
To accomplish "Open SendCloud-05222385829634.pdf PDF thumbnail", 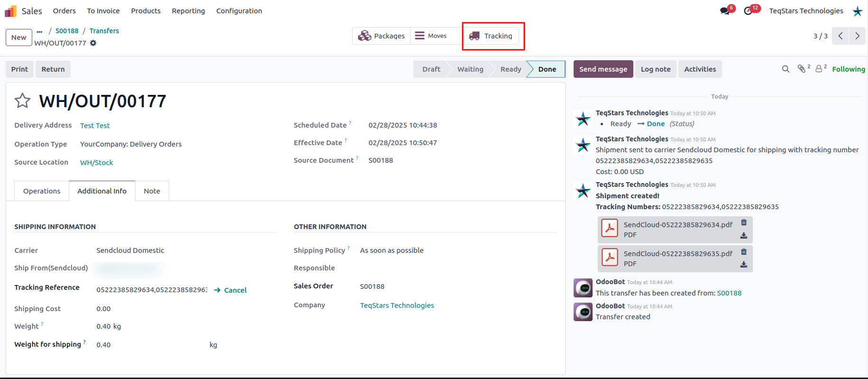I will (x=610, y=228).
